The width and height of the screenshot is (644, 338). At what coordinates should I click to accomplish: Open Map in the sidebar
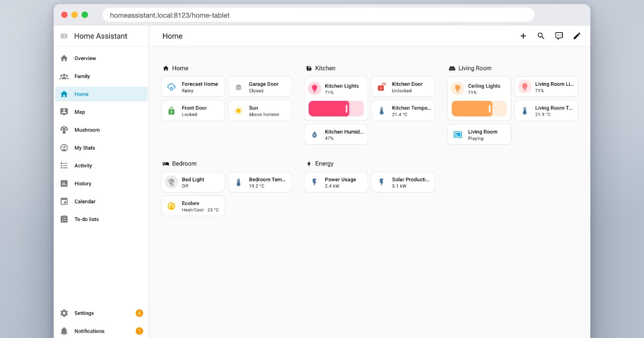(101, 112)
